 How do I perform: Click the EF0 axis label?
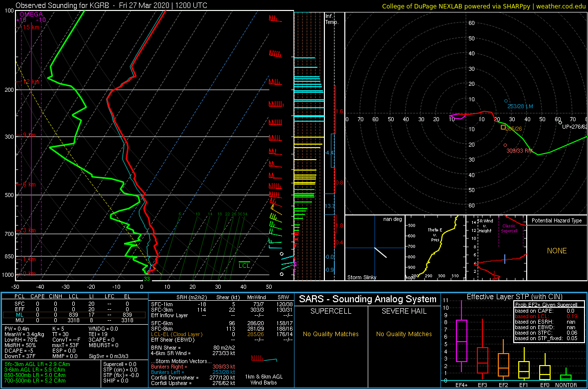546,385
